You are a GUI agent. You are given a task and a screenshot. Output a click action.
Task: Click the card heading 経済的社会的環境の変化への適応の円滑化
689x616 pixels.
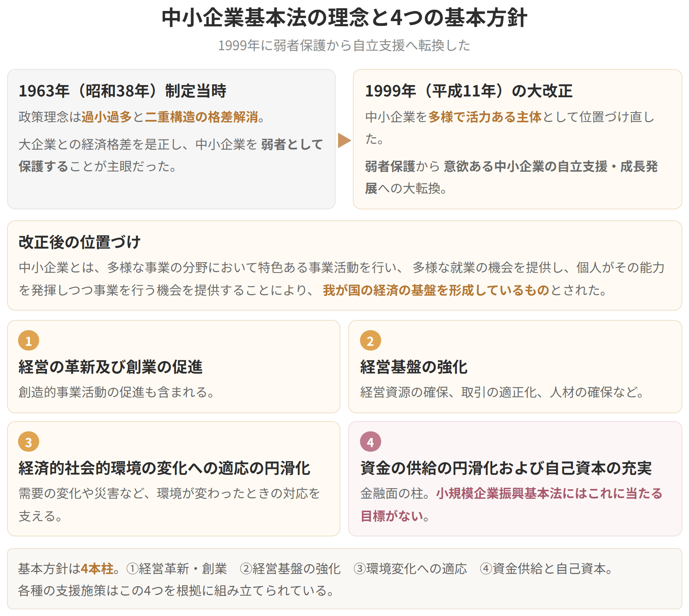(x=164, y=468)
